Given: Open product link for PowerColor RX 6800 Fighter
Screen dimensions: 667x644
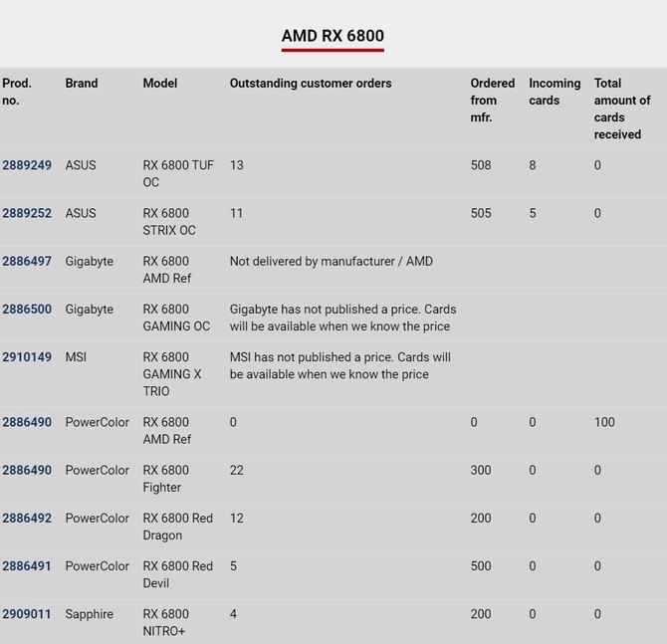Looking at the screenshot, I should coord(27,471).
